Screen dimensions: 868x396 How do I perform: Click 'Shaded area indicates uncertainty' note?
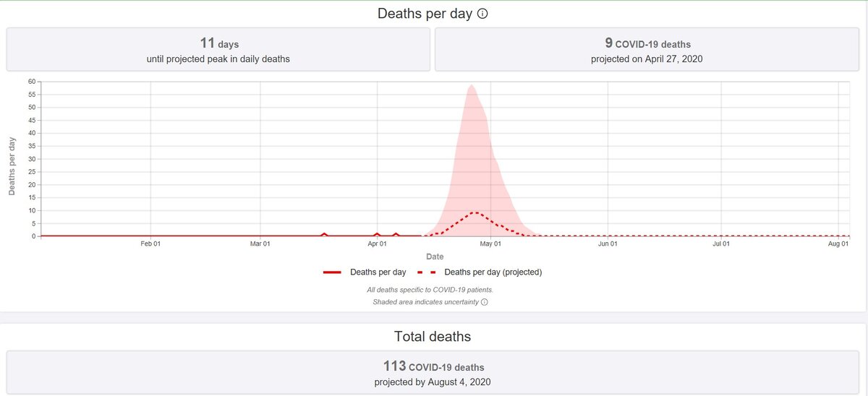click(x=425, y=302)
